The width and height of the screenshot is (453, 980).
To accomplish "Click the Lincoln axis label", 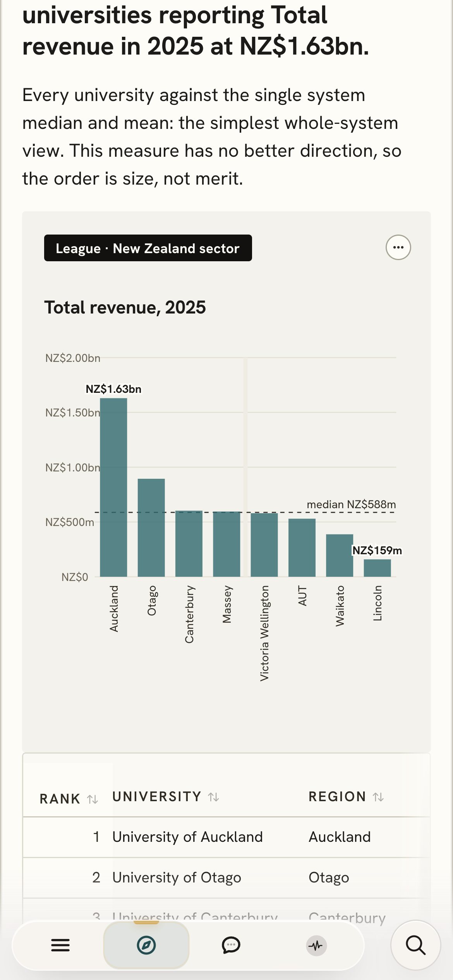I will [x=377, y=603].
